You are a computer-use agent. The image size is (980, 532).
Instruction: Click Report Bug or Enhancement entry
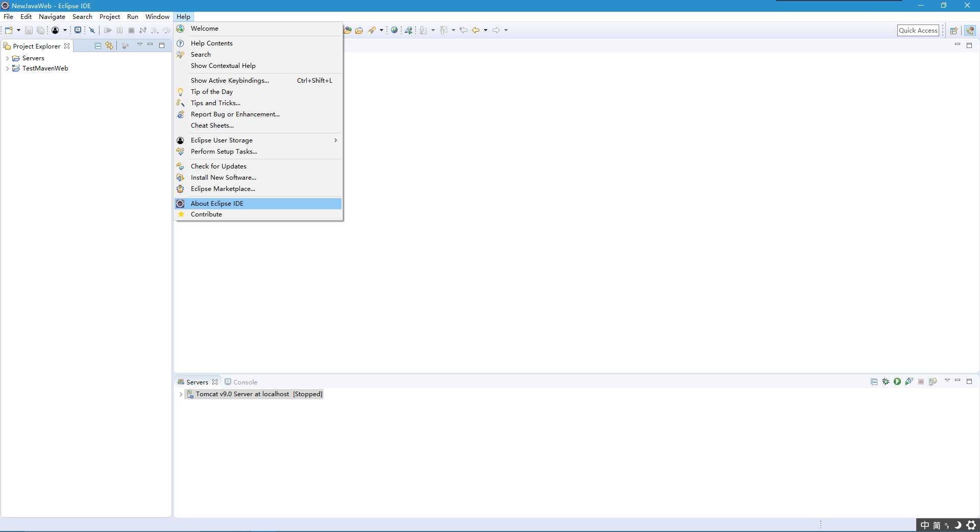[x=258, y=114]
